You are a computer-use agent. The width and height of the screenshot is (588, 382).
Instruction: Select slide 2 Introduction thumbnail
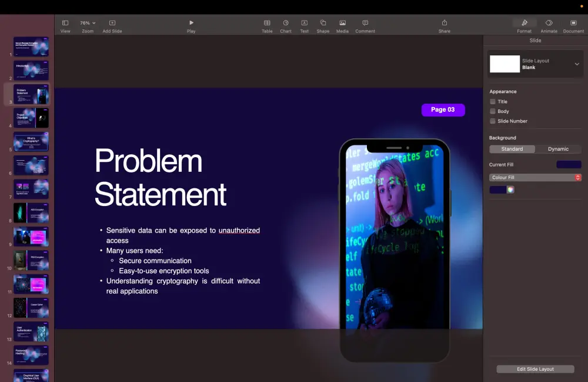coord(31,70)
